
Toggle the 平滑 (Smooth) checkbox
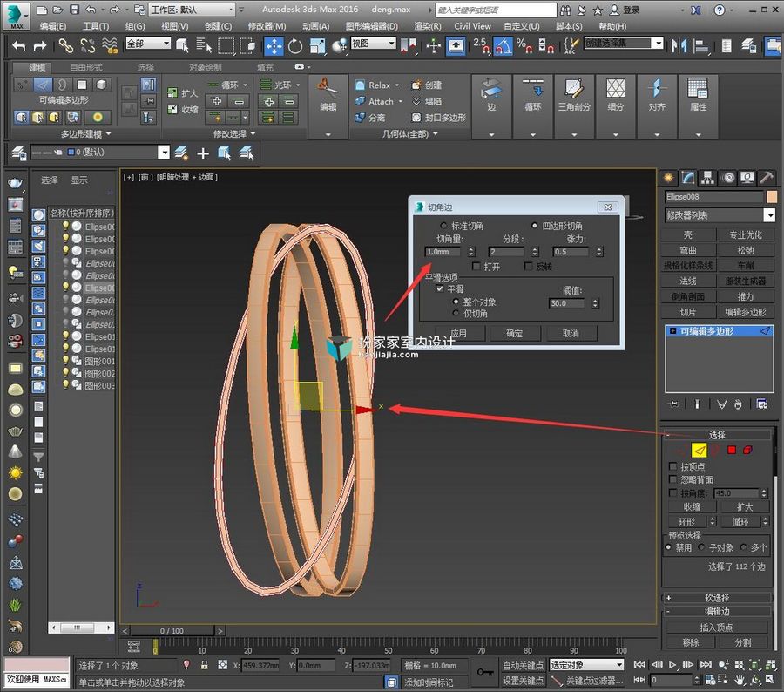pyautogui.click(x=440, y=288)
